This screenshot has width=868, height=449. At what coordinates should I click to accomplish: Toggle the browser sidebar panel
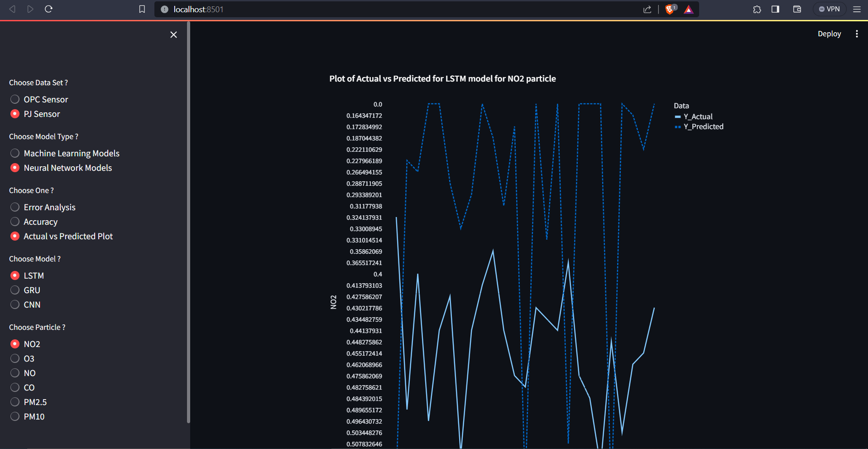pyautogui.click(x=776, y=9)
